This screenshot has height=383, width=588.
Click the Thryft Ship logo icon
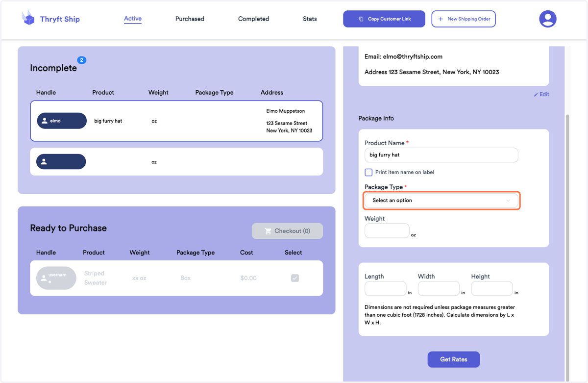[x=28, y=18]
